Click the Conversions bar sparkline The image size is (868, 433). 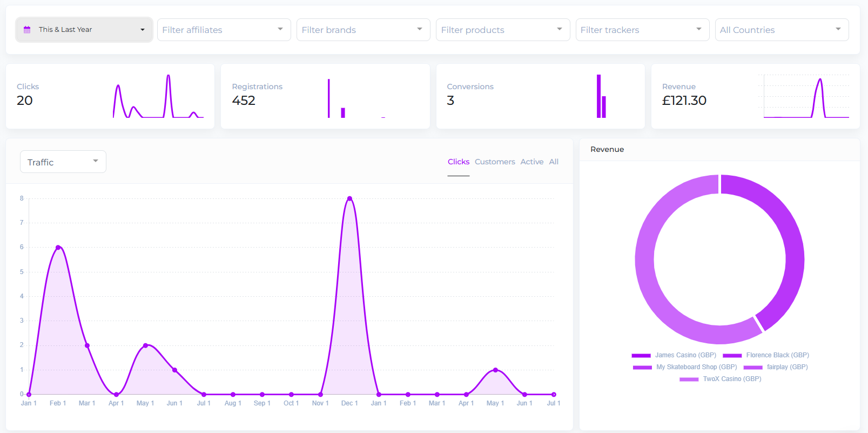[x=601, y=96]
